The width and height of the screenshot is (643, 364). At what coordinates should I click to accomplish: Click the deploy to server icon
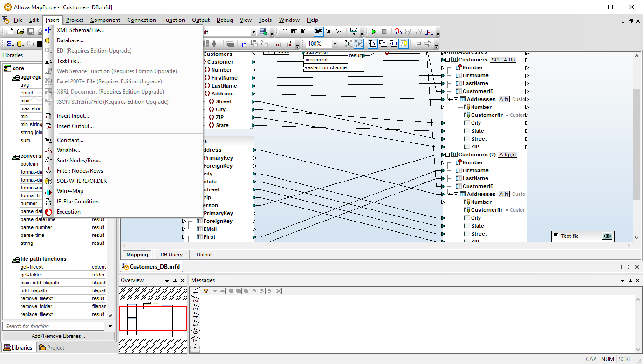coord(263,32)
